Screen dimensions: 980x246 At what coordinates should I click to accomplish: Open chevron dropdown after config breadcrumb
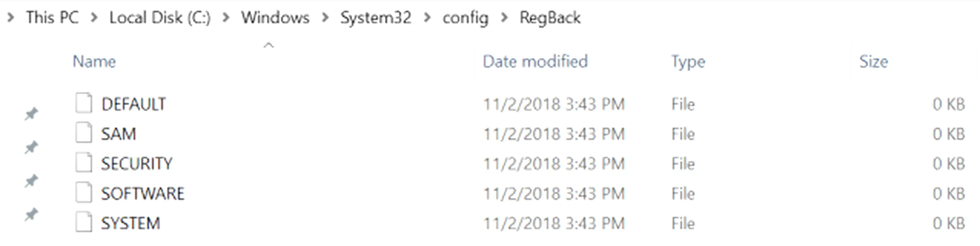tap(505, 18)
